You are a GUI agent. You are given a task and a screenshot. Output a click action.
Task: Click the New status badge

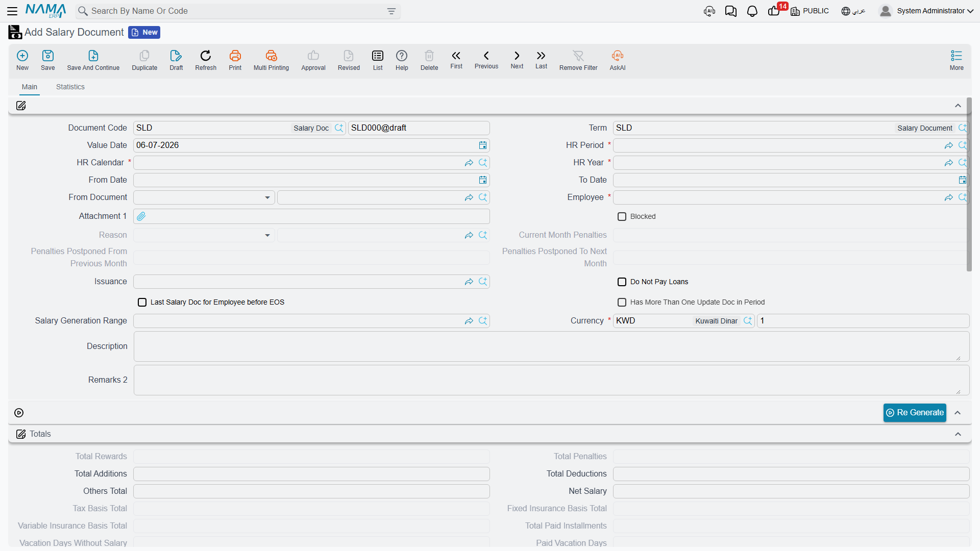[x=144, y=32]
